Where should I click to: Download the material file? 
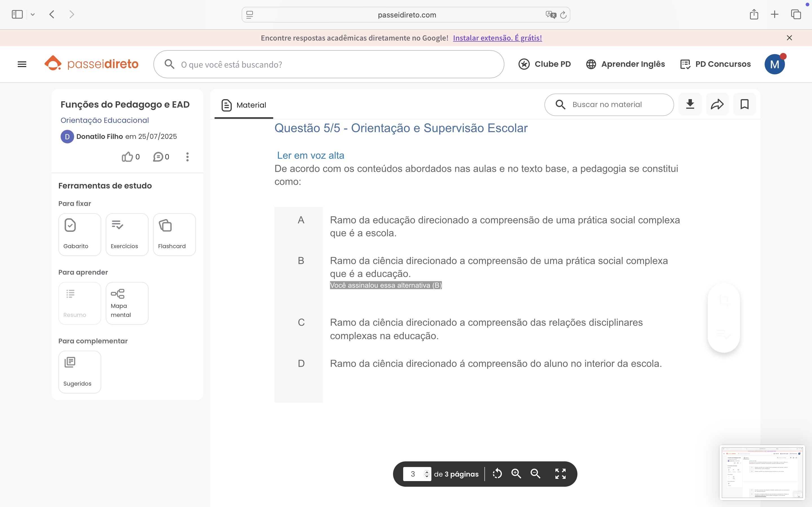pyautogui.click(x=690, y=104)
